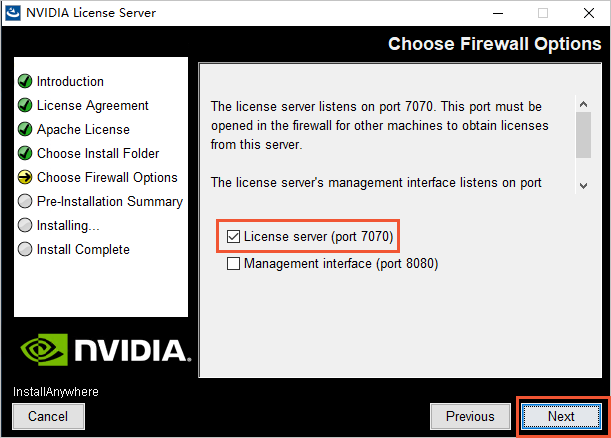Select Choose Firewall Options step label
This screenshot has width=611, height=438.
tap(107, 177)
